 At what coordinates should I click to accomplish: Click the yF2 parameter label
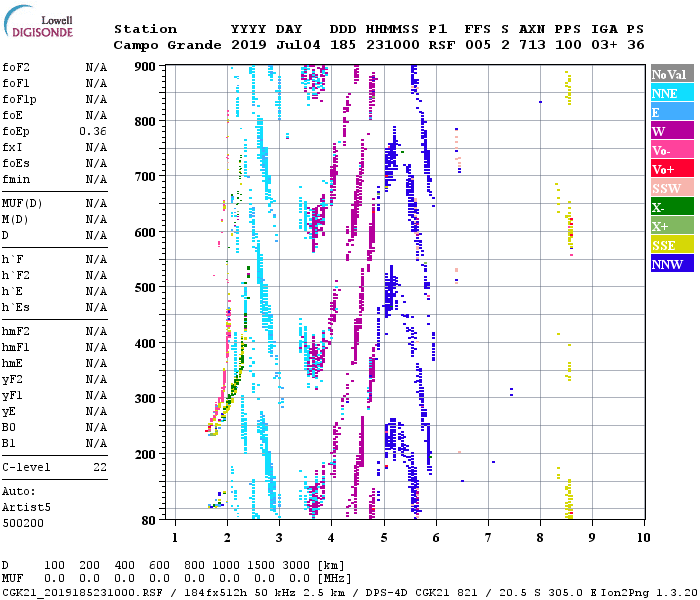coord(12,379)
